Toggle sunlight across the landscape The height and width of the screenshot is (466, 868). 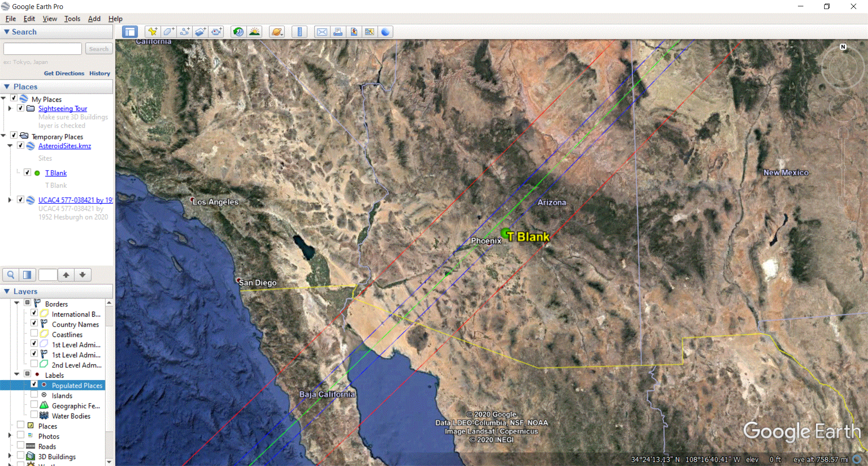pyautogui.click(x=255, y=32)
